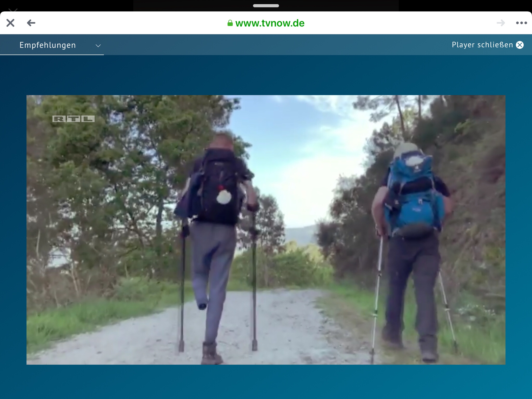The height and width of the screenshot is (399, 532).
Task: Click the Player schließen link text
Action: point(482,45)
